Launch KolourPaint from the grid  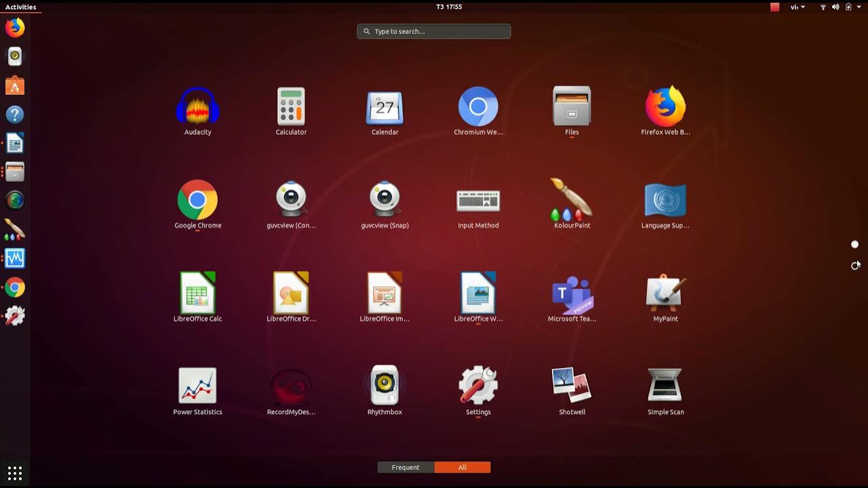(x=572, y=204)
